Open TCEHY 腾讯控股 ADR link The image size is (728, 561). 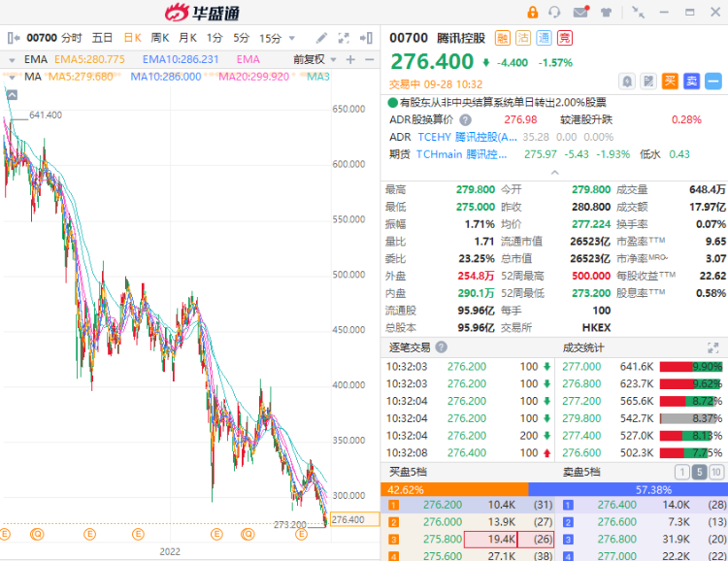point(467,137)
